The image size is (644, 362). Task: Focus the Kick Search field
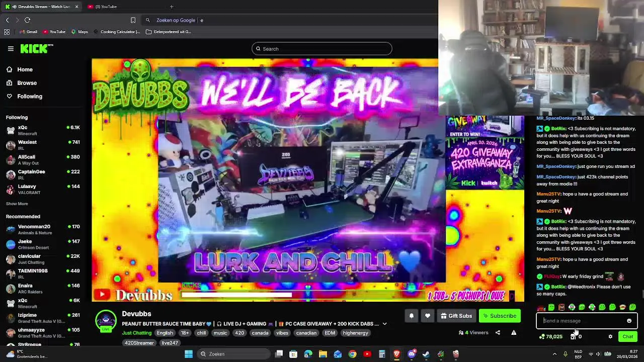322,49
